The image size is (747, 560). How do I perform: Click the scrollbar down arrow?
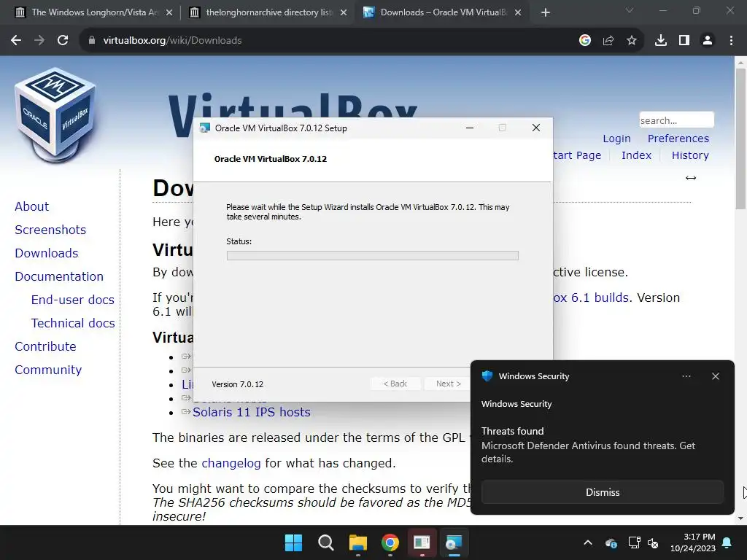point(740,518)
